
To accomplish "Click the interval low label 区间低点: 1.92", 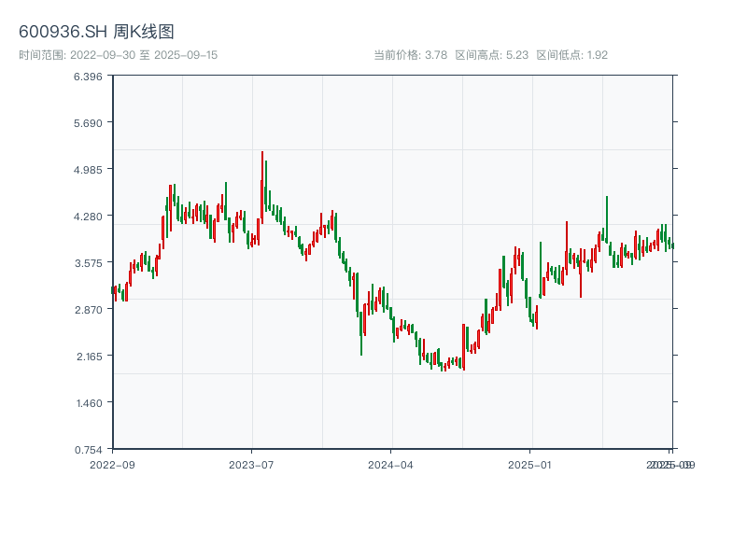I will [571, 55].
